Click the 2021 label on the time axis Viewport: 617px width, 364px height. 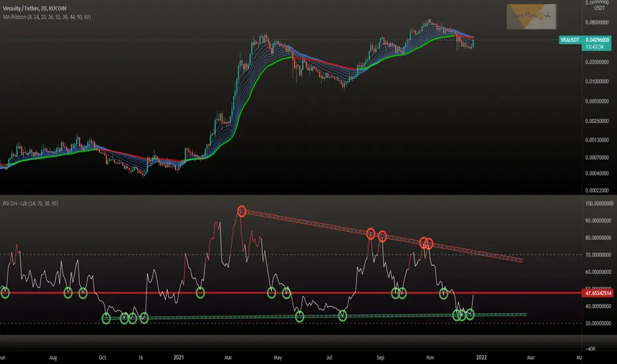[179, 357]
